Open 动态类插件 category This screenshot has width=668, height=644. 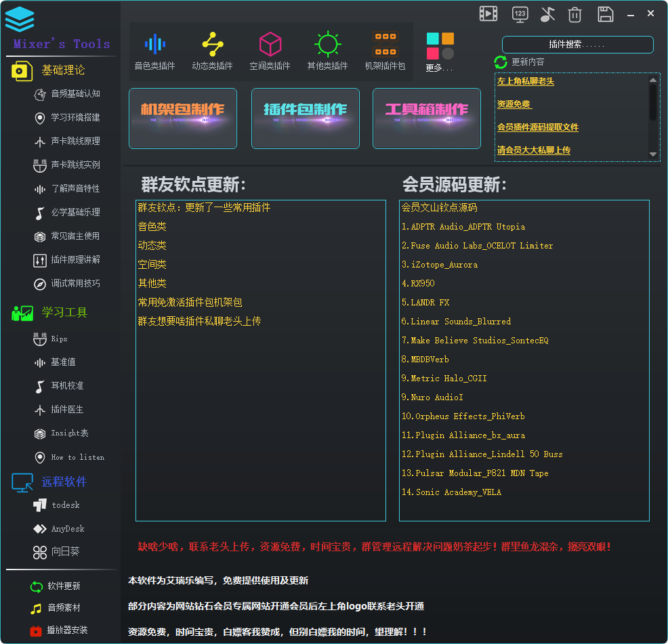[212, 51]
